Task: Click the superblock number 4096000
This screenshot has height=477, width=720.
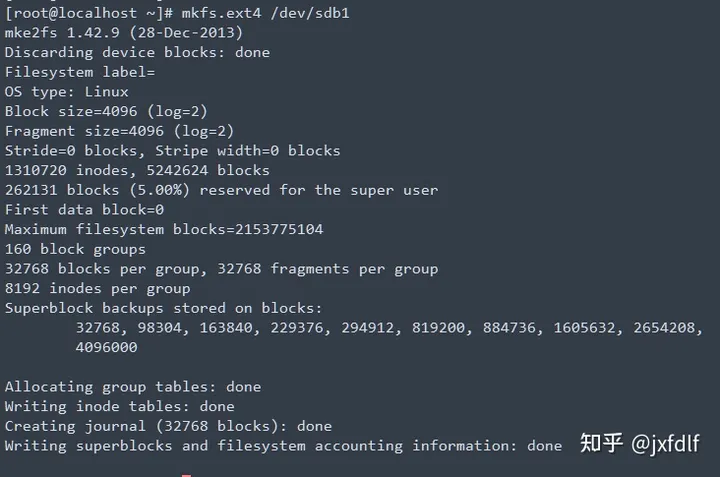Action: (106, 347)
